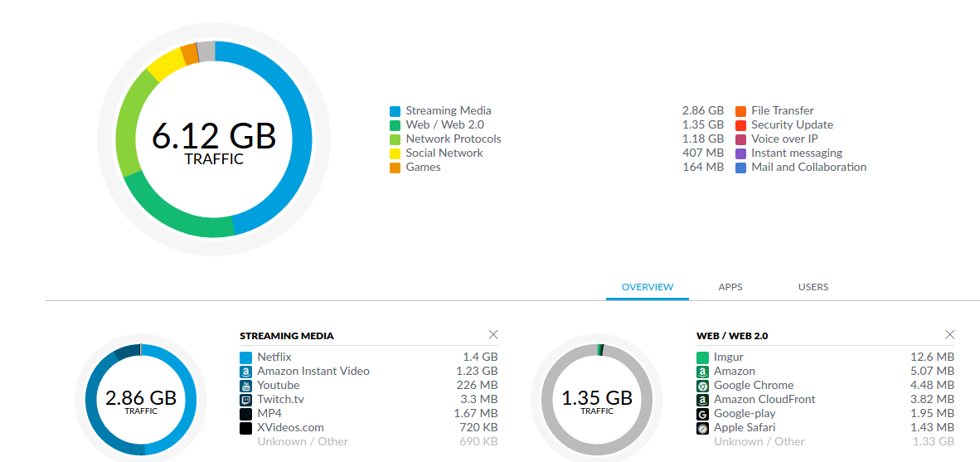980x462 pixels.
Task: Click the Mail and Collaboration legend entry
Action: (808, 168)
